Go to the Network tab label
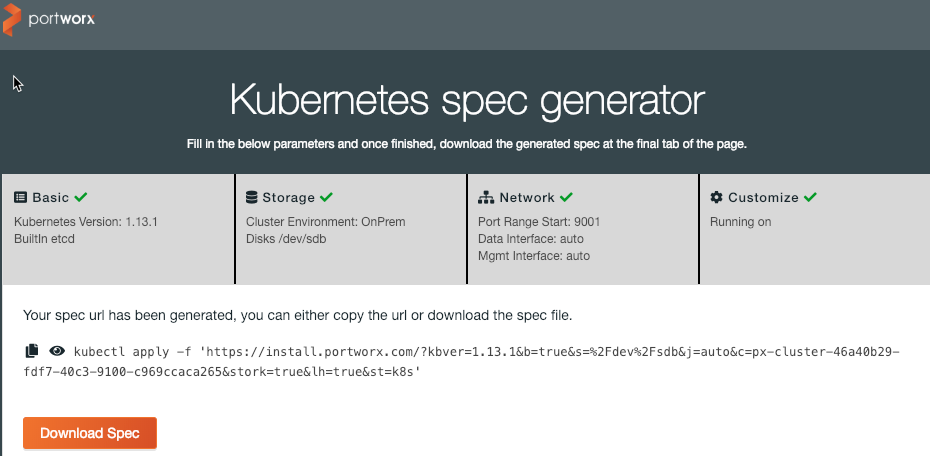Screen dimensions: 930x456 pyautogui.click(x=527, y=198)
